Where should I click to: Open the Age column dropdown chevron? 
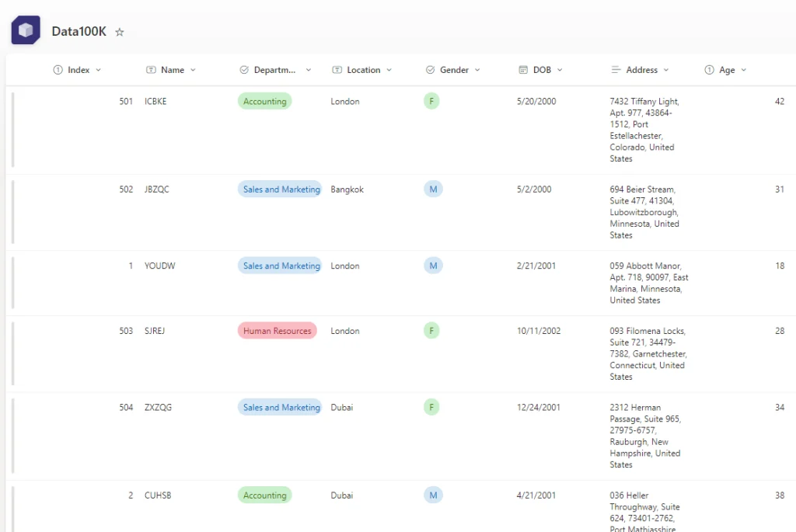[x=744, y=70]
